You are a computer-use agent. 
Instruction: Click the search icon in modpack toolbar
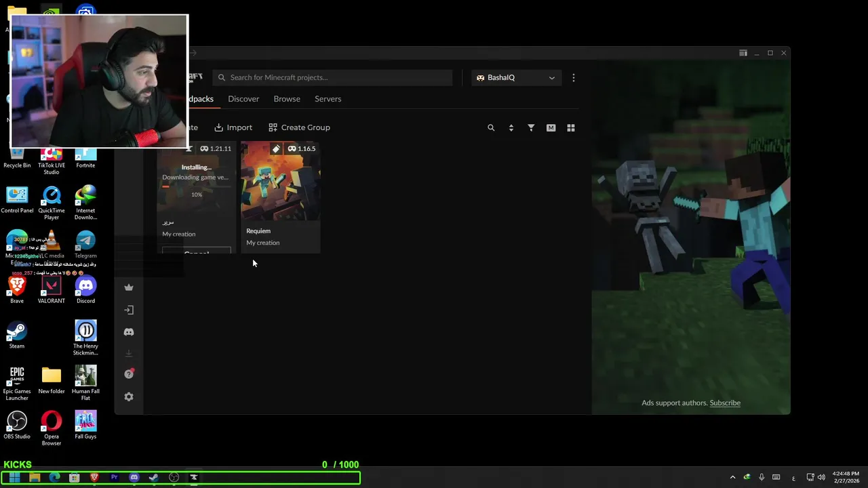click(x=491, y=127)
